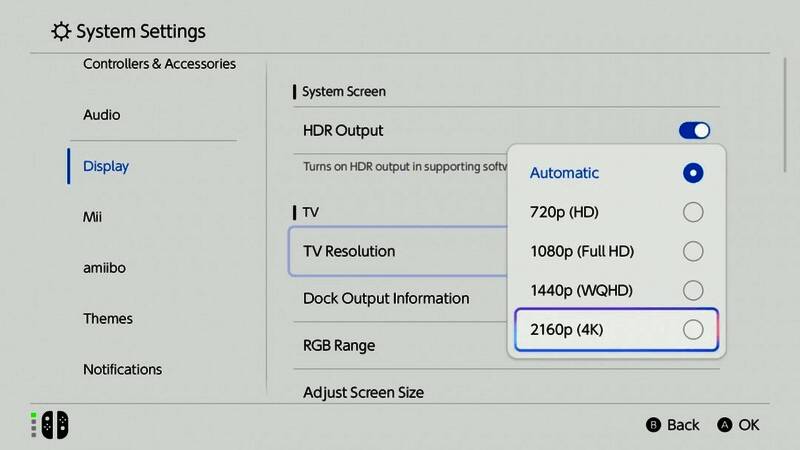Select the 2160p (4K) resolution option
The image size is (800, 450).
click(x=692, y=330)
